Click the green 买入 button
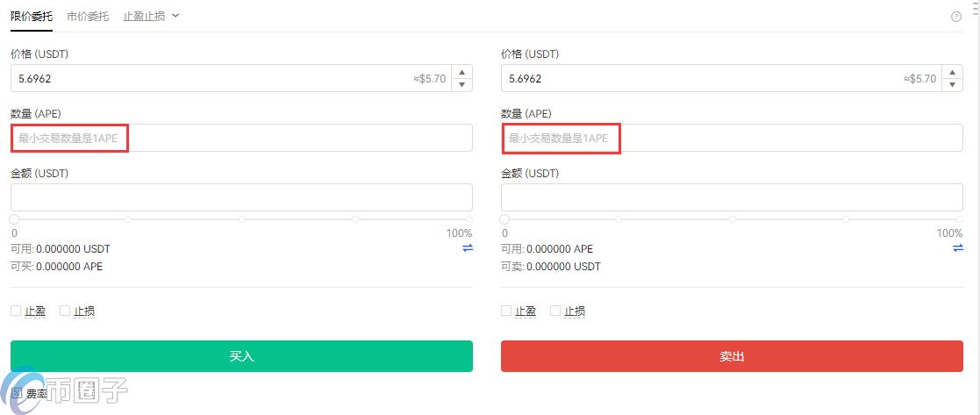The width and height of the screenshot is (980, 415). pos(242,356)
